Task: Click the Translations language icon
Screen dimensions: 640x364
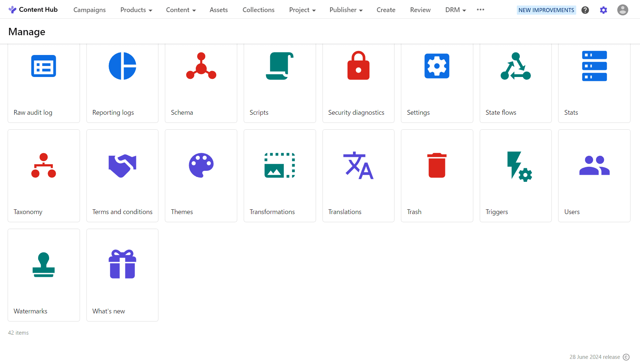Action: (358, 165)
